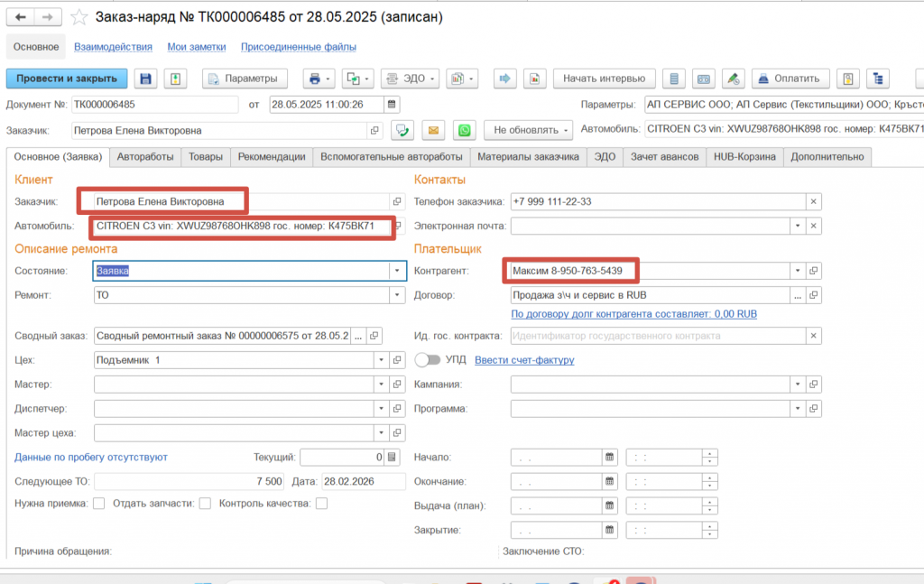The width and height of the screenshot is (924, 584).
Task: Open calculator icon in Текущий mileage field
Action: pos(391,457)
